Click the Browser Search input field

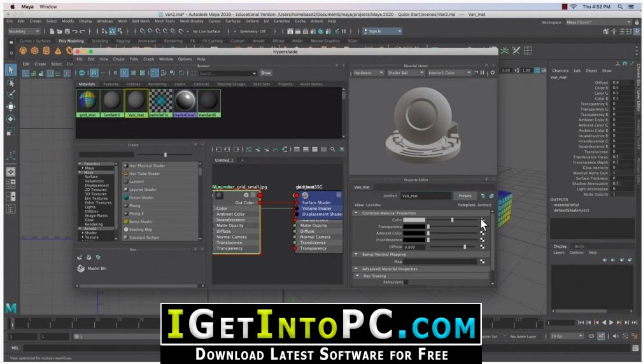[227, 73]
